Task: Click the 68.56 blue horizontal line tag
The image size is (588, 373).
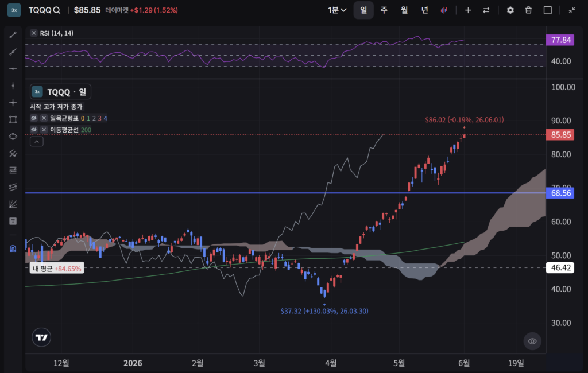Action: click(x=560, y=193)
